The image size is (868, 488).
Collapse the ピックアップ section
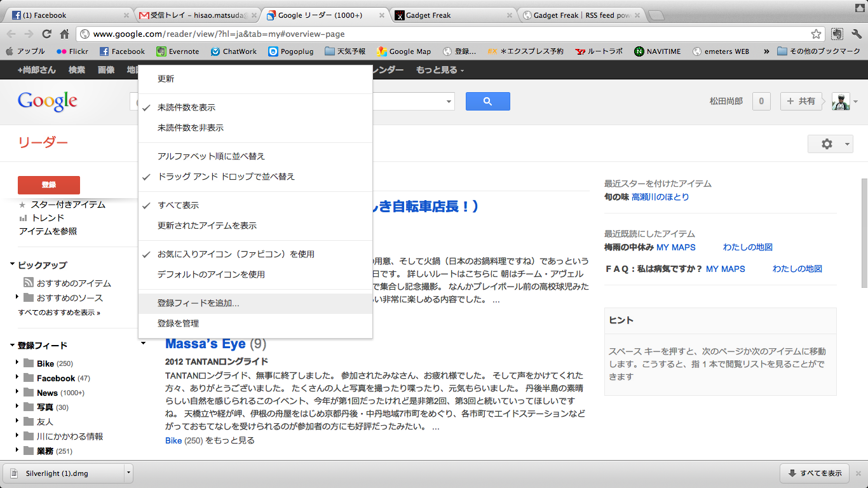[x=13, y=265]
